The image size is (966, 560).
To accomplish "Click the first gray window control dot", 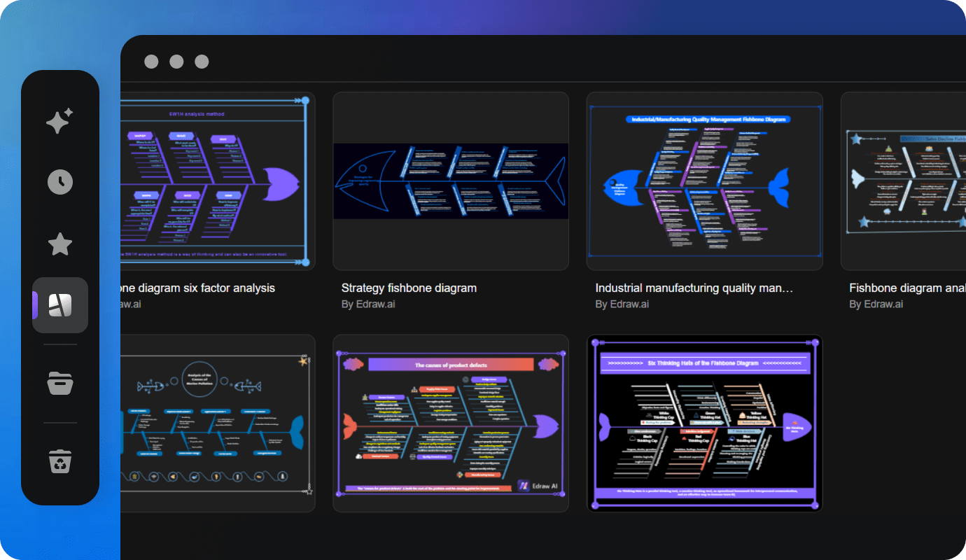I will pos(151,62).
